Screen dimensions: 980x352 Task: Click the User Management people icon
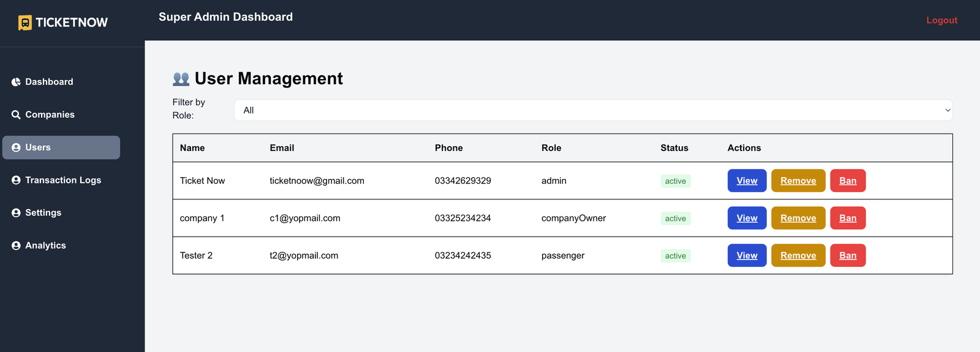click(x=181, y=78)
